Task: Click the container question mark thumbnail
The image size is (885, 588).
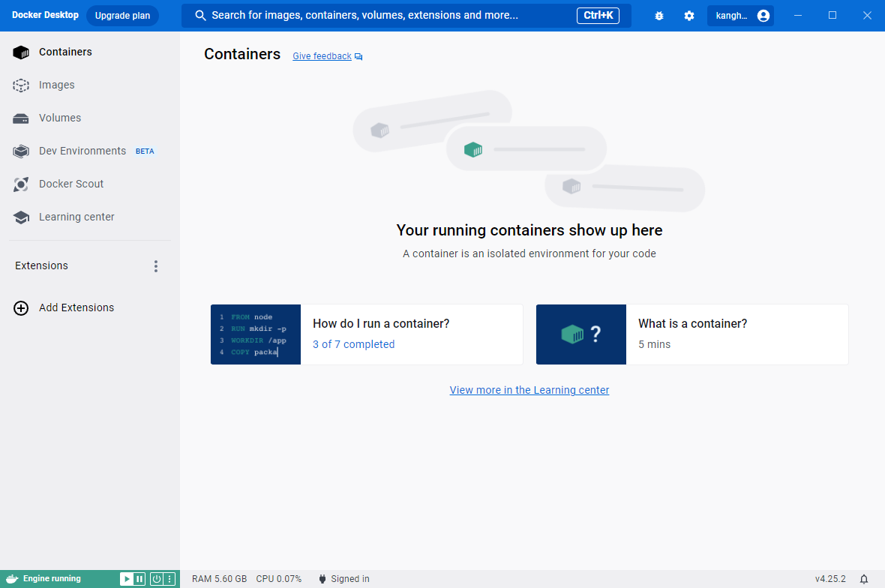Action: (581, 334)
